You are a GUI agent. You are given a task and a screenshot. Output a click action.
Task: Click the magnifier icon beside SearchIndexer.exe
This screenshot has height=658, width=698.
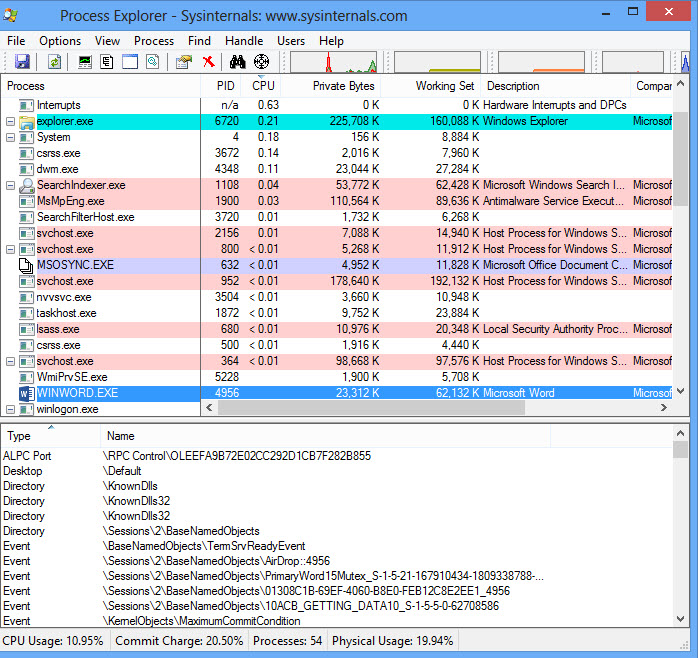click(27, 185)
